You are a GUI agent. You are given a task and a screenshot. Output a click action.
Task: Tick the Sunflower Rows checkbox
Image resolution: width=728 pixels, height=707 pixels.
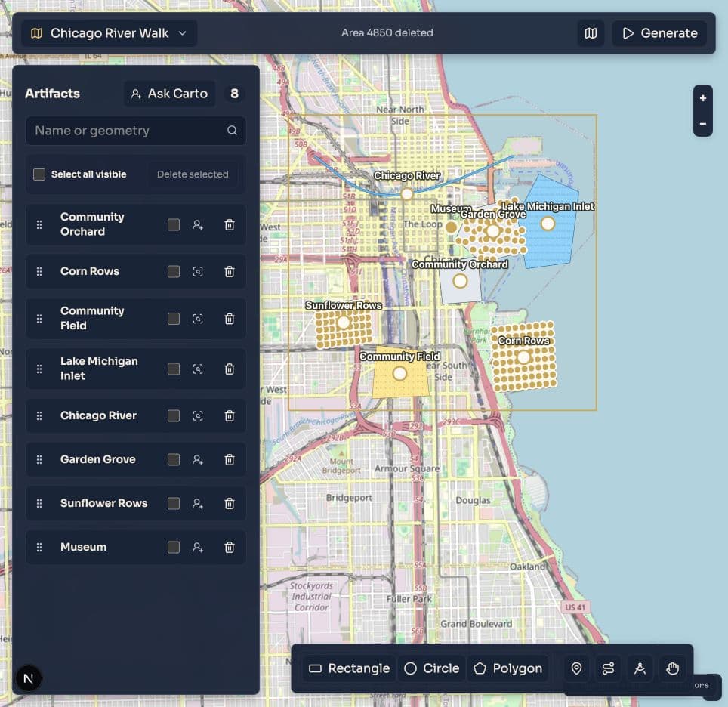click(174, 503)
